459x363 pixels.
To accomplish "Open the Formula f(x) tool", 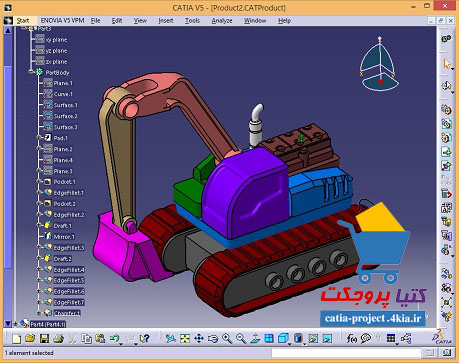I will [352, 339].
